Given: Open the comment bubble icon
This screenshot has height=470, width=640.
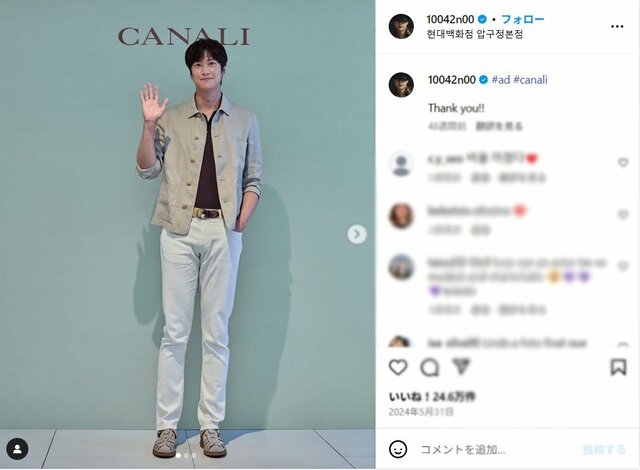Looking at the screenshot, I should click(429, 367).
